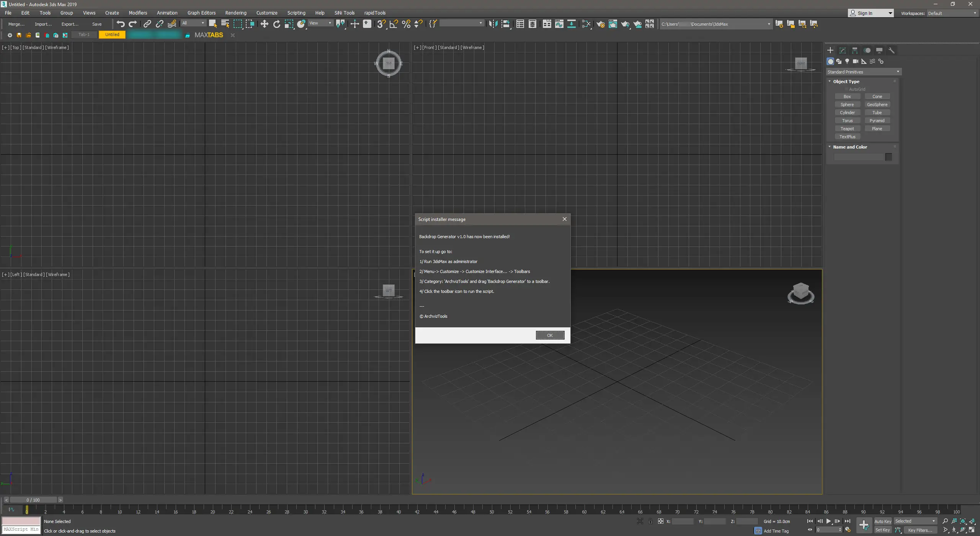Click the Unlink Selection icon
980x536 pixels.
pos(160,24)
